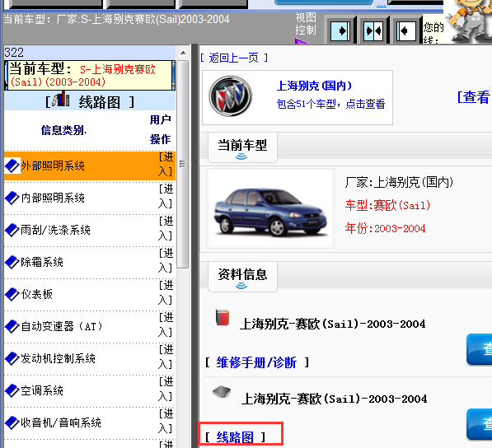Click 年份:2003-2004 text
This screenshot has width=492, height=448.
tap(386, 229)
